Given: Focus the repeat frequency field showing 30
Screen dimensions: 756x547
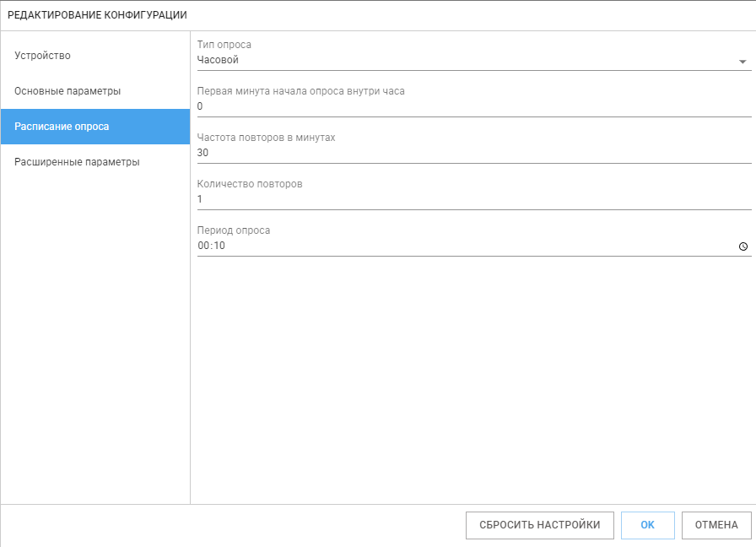Looking at the screenshot, I should [474, 153].
